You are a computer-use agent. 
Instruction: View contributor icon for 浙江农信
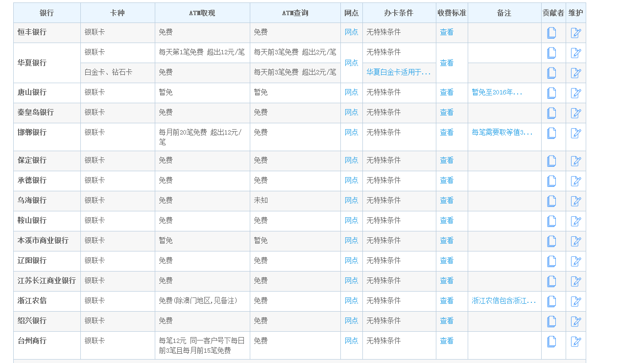coord(551,301)
